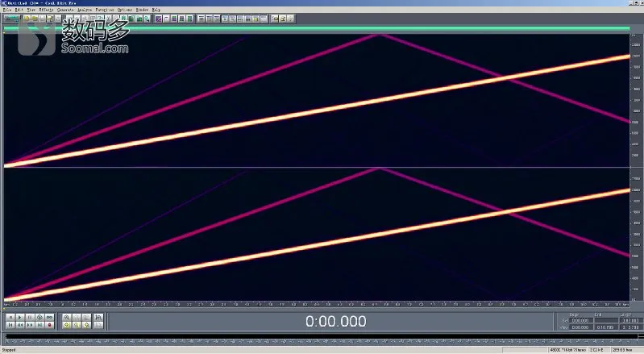This screenshot has width=644, height=354.
Task: Click the question mark help toolbar icon
Action: tap(290, 19)
